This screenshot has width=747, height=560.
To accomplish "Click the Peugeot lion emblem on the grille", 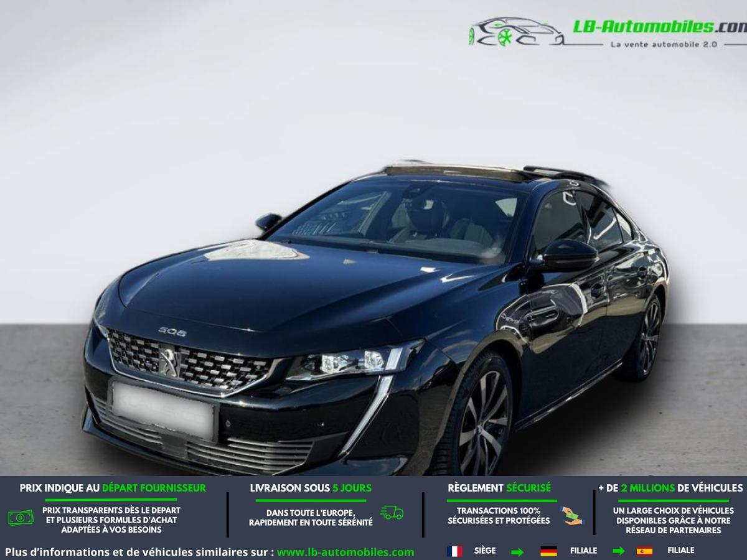I will coord(168,362).
